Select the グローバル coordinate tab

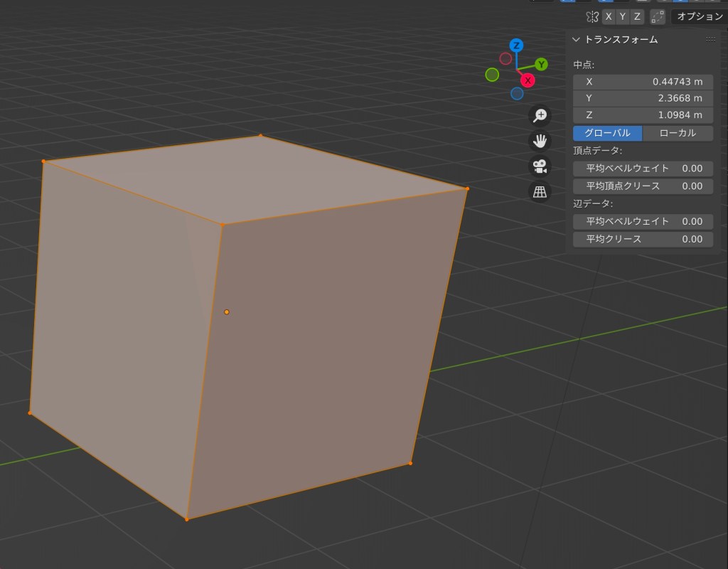pos(607,133)
